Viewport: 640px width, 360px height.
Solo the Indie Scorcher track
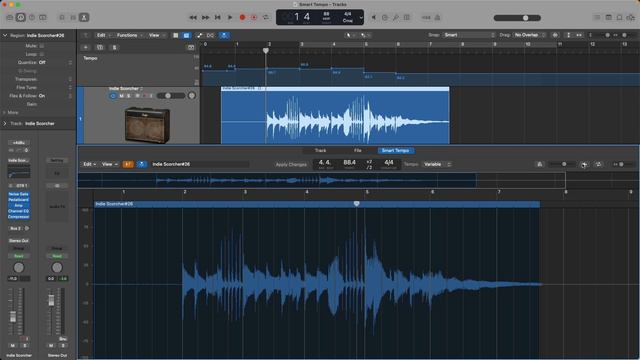[x=129, y=96]
